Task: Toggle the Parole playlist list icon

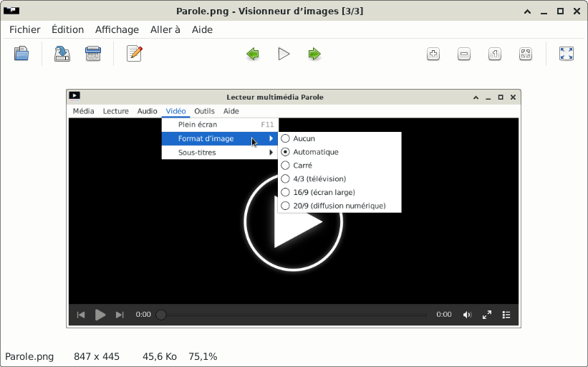Action: (506, 315)
